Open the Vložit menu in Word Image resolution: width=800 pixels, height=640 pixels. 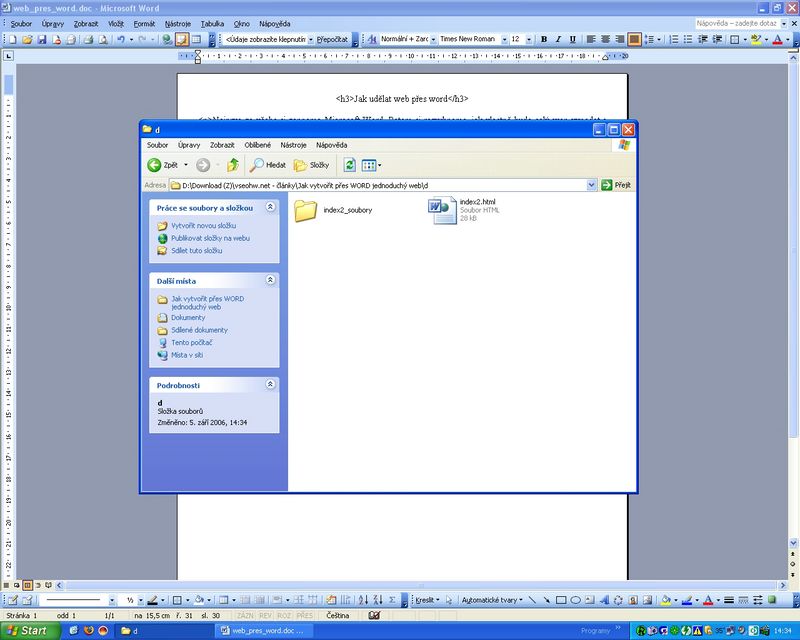pyautogui.click(x=116, y=24)
